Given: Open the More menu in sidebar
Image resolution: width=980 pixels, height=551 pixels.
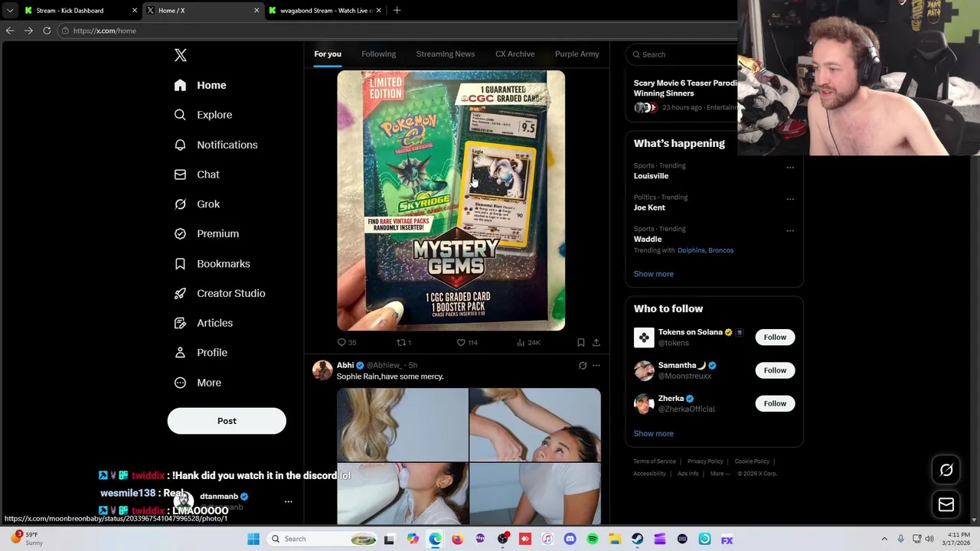Looking at the screenshot, I should [x=198, y=383].
